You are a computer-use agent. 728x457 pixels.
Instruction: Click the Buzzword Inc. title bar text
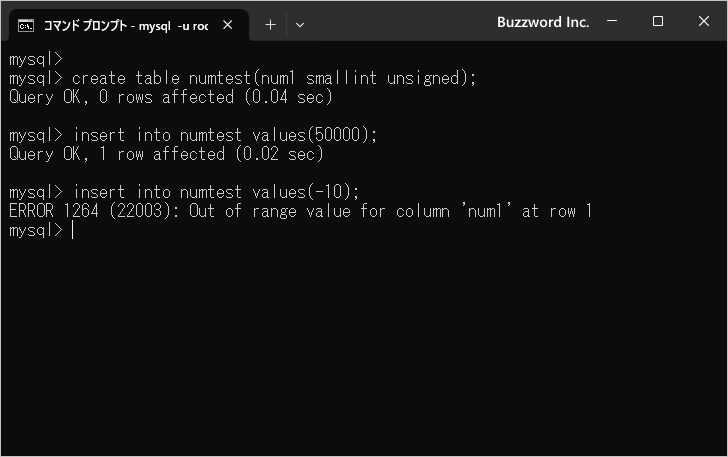[543, 22]
